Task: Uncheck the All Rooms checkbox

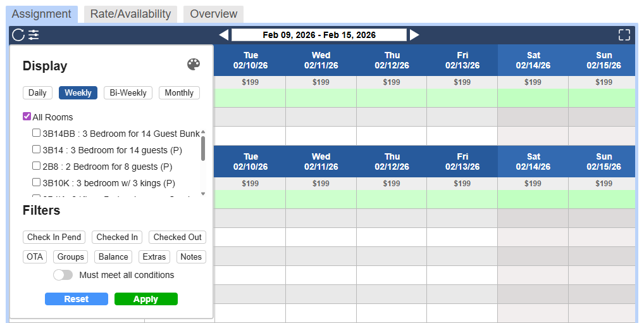Action: [x=27, y=117]
